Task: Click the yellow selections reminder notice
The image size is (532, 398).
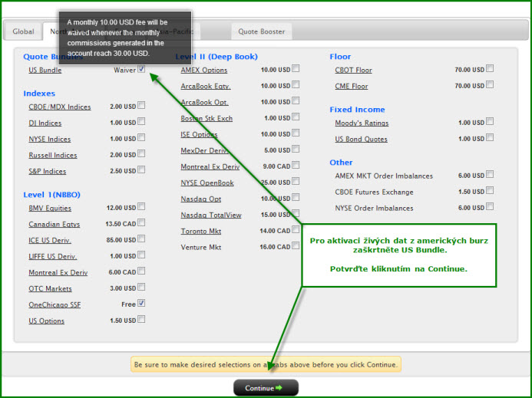Action: [x=266, y=364]
